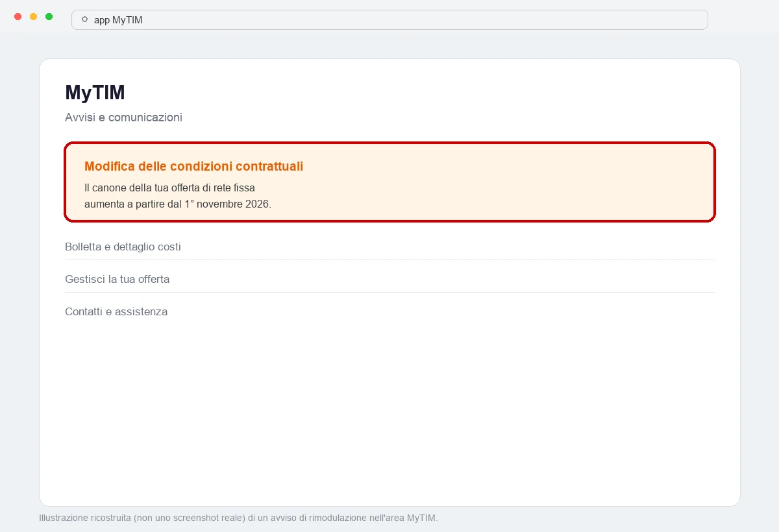This screenshot has width=779, height=532.
Task: Click the Illustrazione ricostruita footer caption
Action: 238,518
